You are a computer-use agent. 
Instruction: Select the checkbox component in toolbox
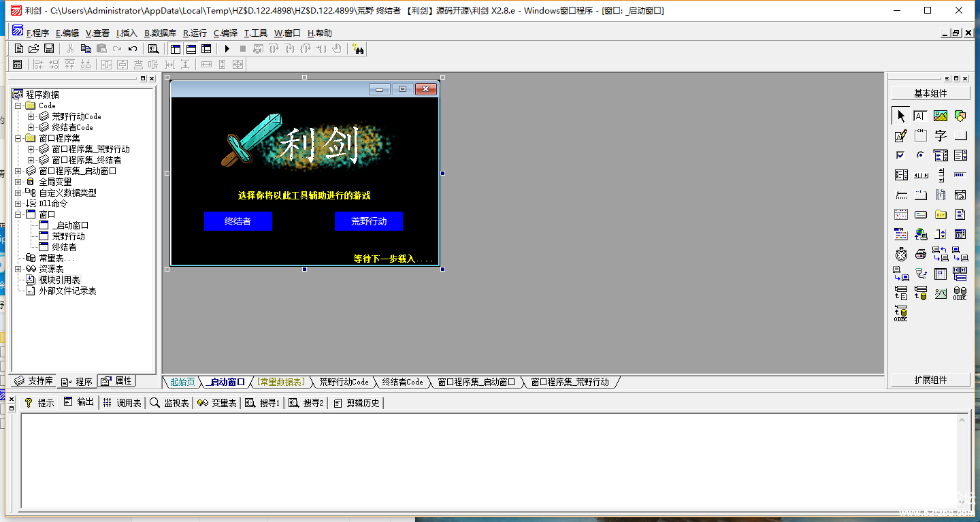tap(901, 155)
